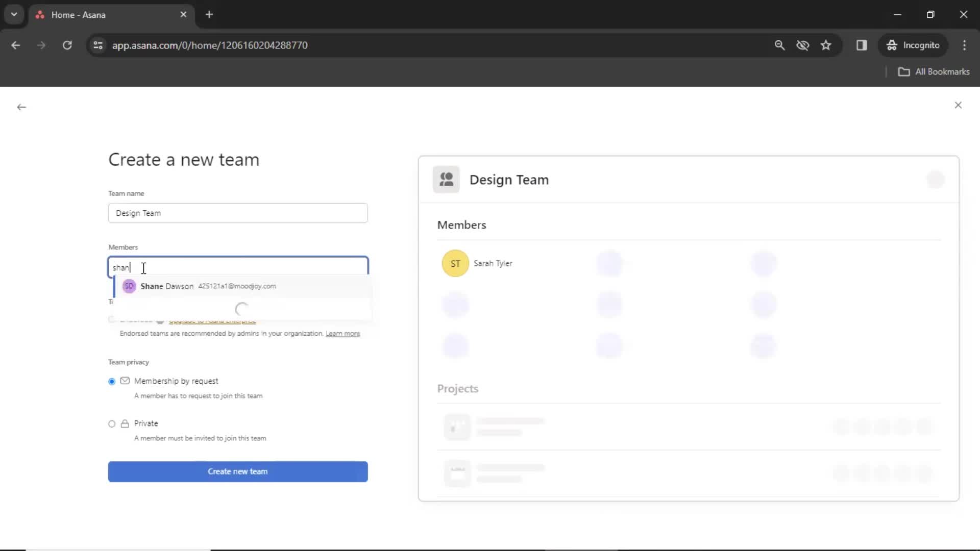Click the address bar URL
The height and width of the screenshot is (551, 980).
click(x=210, y=45)
